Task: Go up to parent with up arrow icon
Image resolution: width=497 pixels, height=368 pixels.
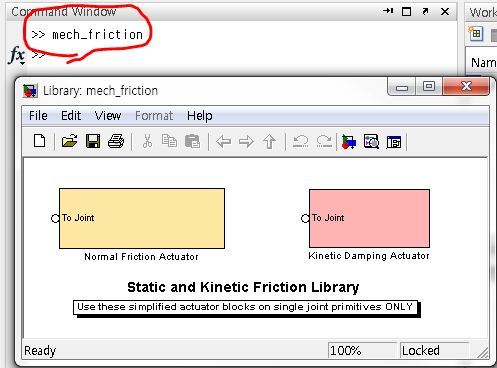Action: pyautogui.click(x=269, y=142)
